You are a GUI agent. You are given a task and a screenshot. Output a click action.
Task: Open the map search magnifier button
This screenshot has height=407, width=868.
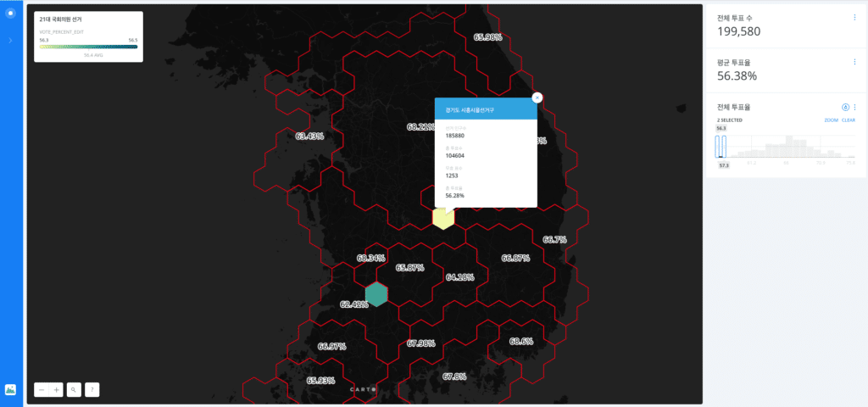tap(74, 390)
